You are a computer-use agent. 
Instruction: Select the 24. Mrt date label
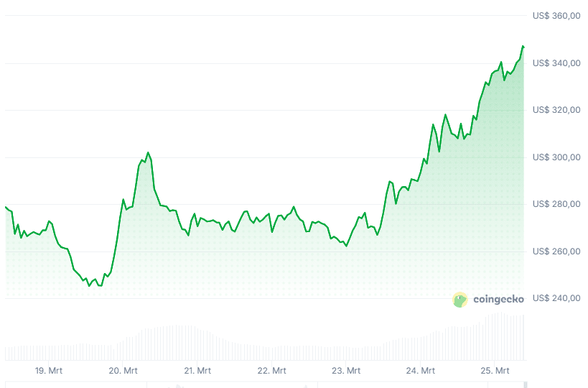[421, 371]
